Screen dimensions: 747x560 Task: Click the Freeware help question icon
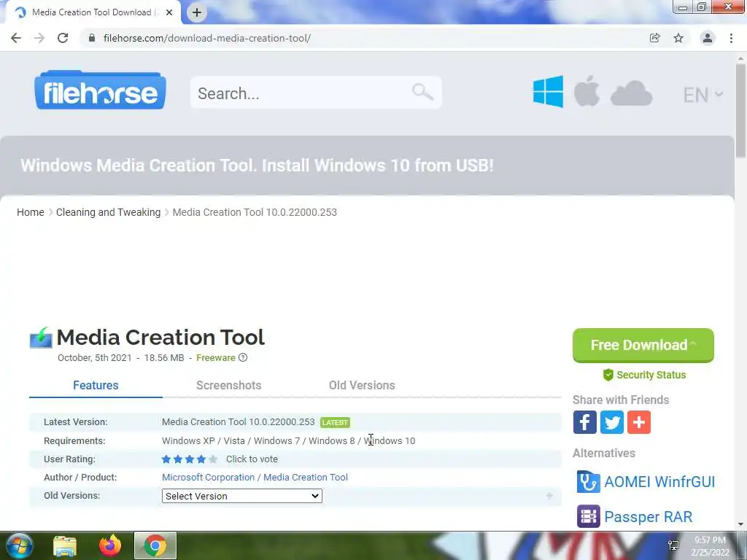[243, 357]
